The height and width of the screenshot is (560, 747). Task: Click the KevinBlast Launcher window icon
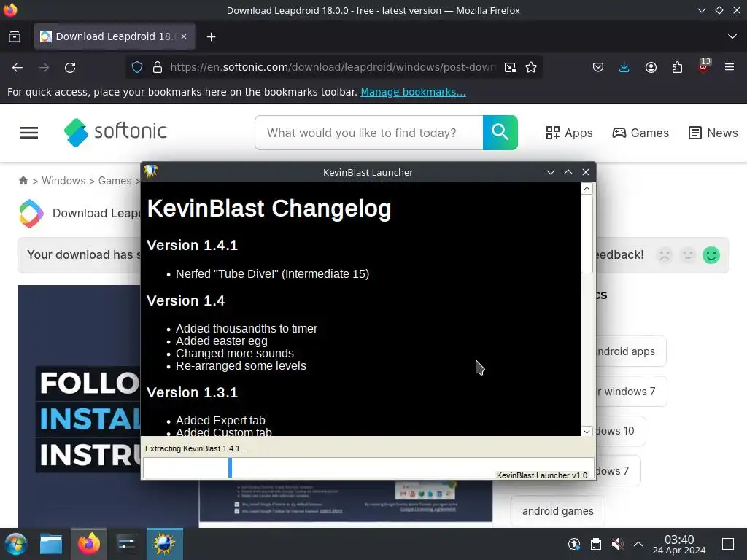tap(151, 171)
